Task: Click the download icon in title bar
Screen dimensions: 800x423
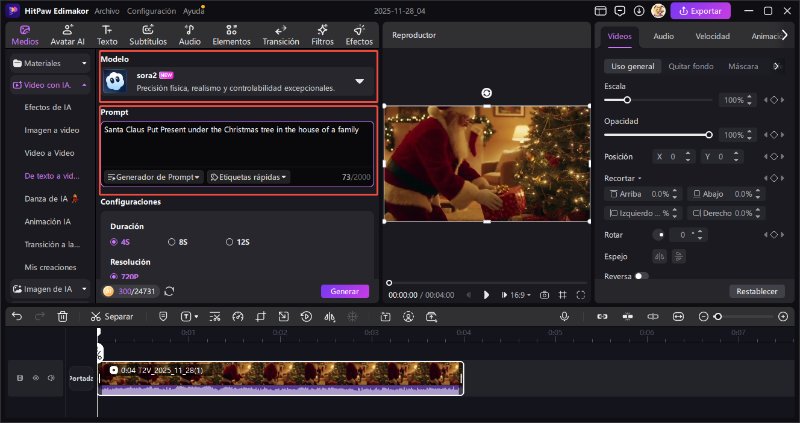Action: tap(639, 11)
